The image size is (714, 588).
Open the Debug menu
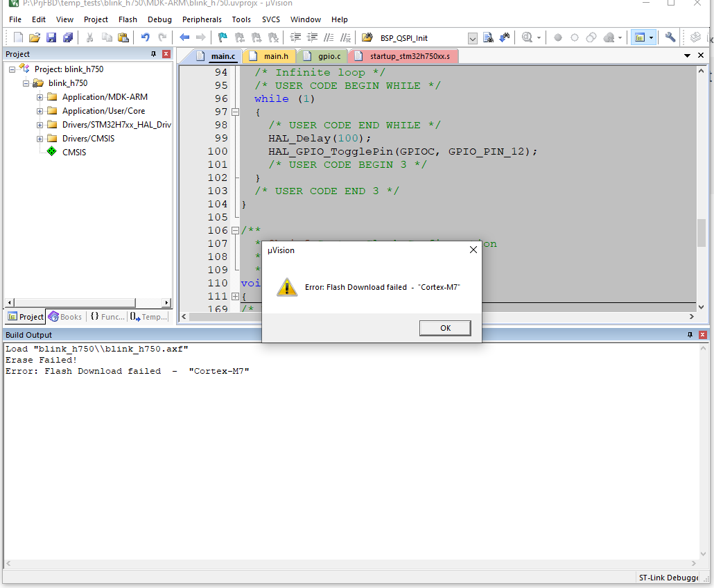(x=159, y=19)
